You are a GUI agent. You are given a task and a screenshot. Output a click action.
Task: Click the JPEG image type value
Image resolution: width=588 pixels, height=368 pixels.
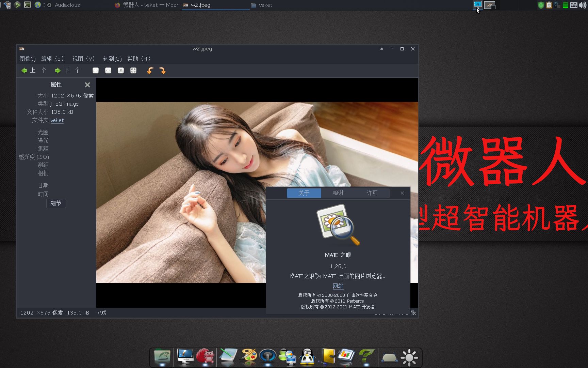[x=64, y=104]
